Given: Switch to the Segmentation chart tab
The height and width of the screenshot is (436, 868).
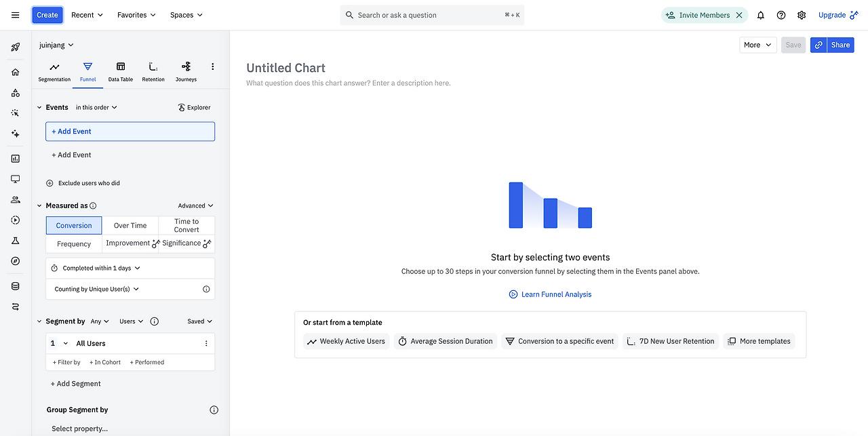Looking at the screenshot, I should tap(54, 71).
